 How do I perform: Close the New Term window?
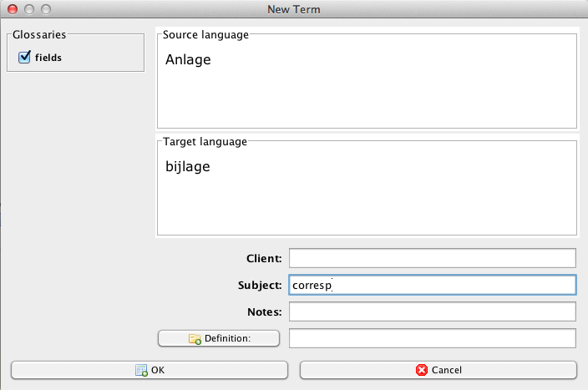[x=12, y=9]
